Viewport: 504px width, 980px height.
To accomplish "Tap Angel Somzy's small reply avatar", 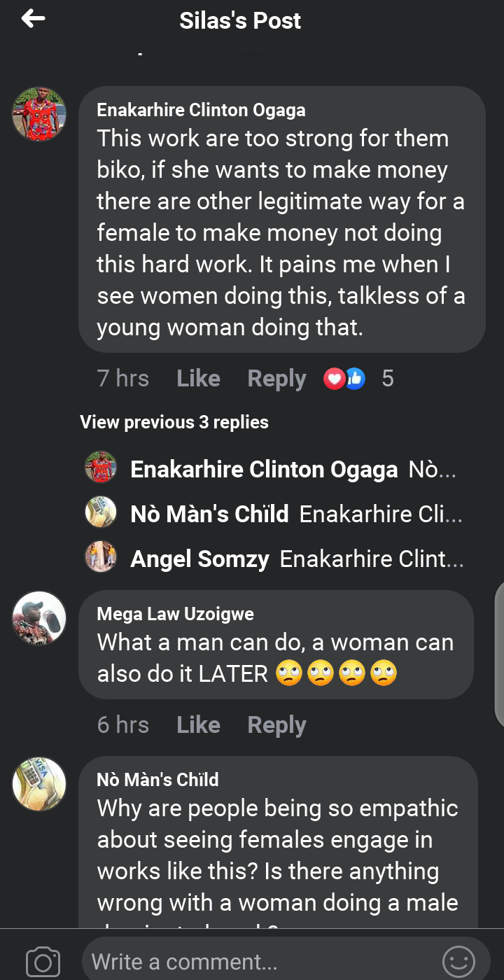I will click(x=101, y=557).
